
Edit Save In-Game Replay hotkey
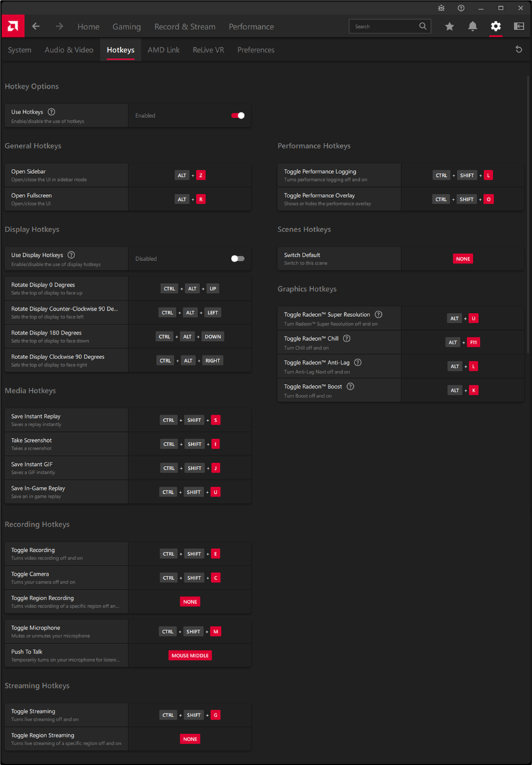point(190,492)
